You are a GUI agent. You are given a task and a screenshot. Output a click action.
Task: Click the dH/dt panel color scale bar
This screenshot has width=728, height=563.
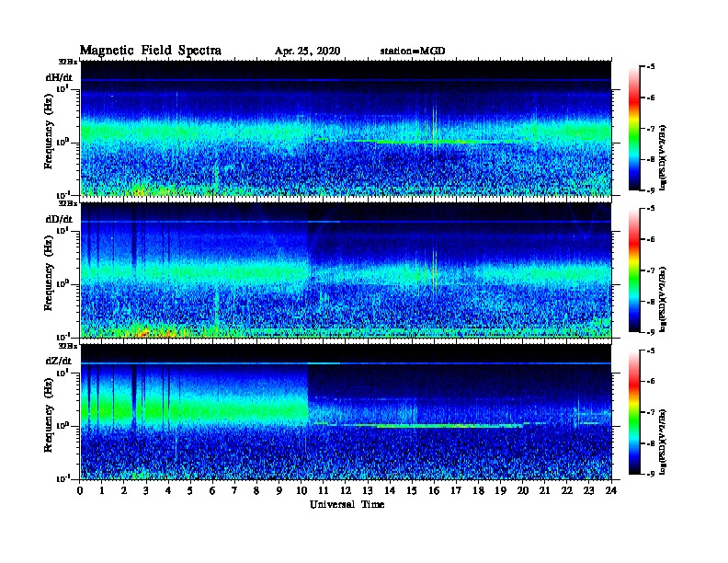[x=634, y=129]
